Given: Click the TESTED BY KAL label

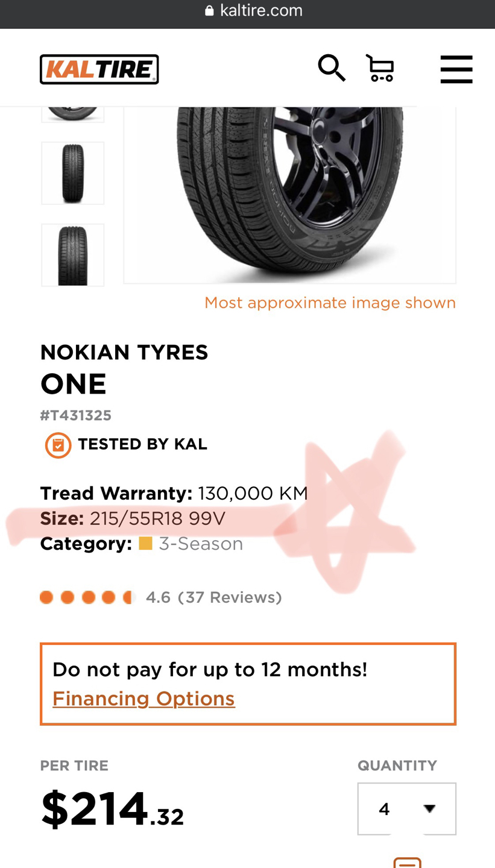Looking at the screenshot, I should [x=142, y=445].
